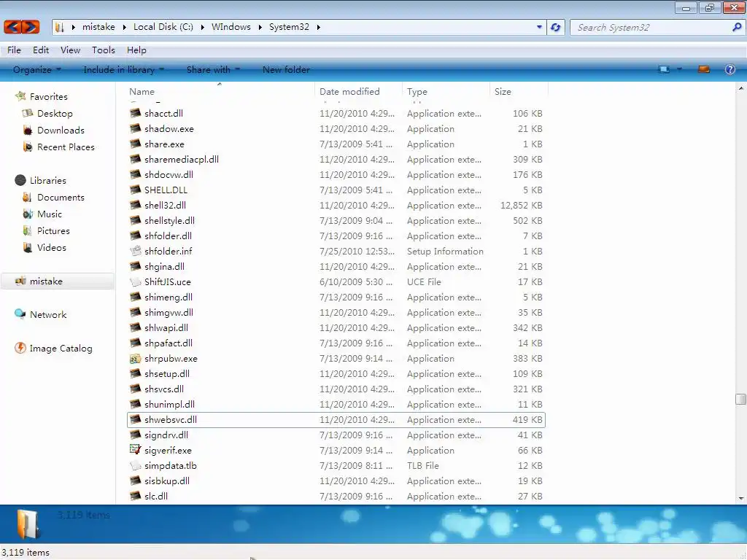This screenshot has width=747, height=560.
Task: Select the file shellstyle.dll
Action: point(336,220)
